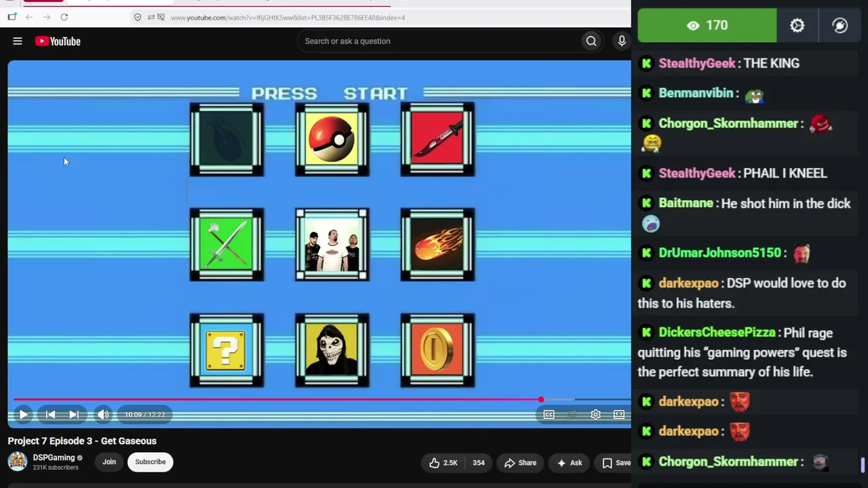Show the tracking protection shield info

point(138,17)
